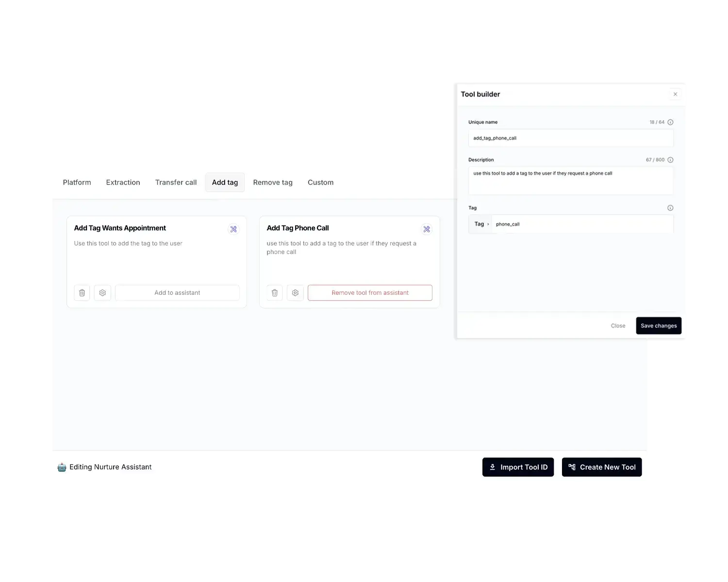Go to the Remove tag tab
The image size is (728, 582).
pyautogui.click(x=273, y=182)
